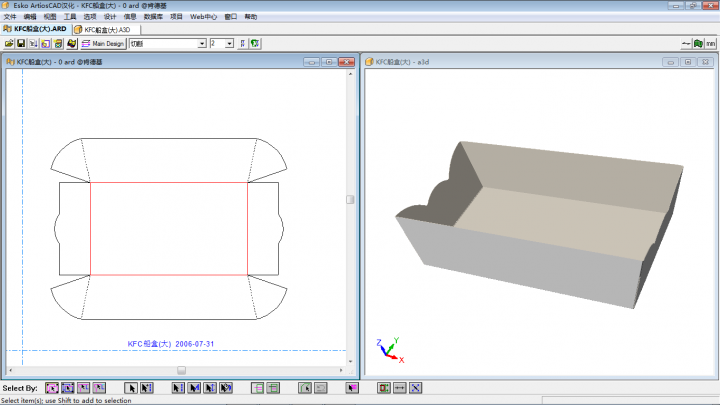Open the 文件 menu
The width and height of the screenshot is (720, 405).
[x=10, y=17]
